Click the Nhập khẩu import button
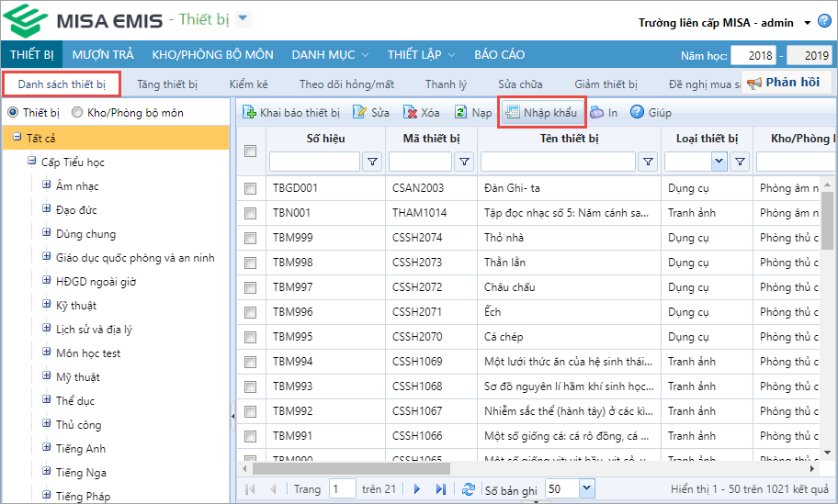 pyautogui.click(x=541, y=113)
